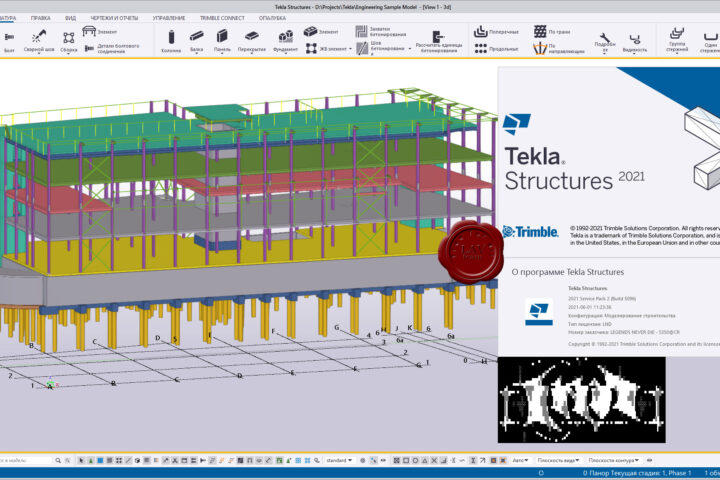
Task: Select По направляющим rebar tool
Action: pyautogui.click(x=559, y=48)
